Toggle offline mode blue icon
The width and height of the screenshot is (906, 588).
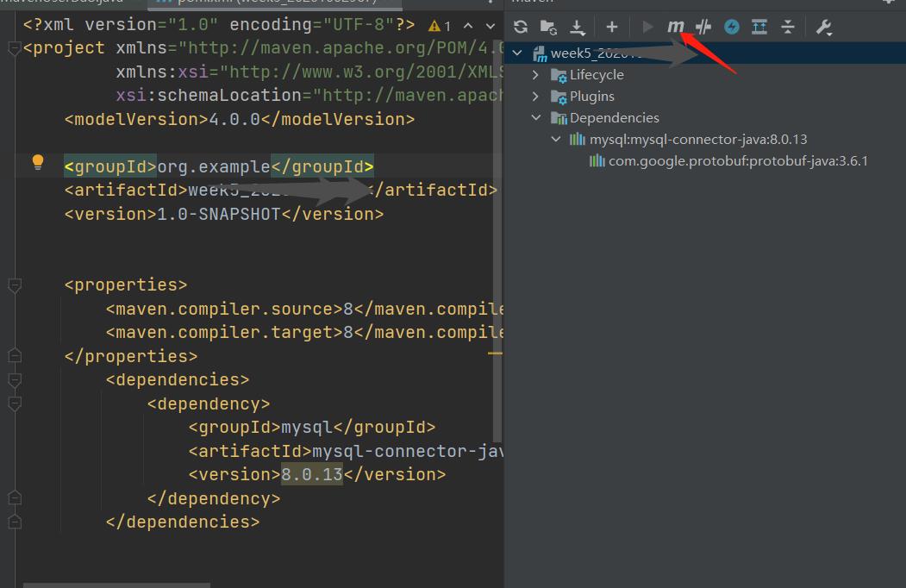pos(732,27)
